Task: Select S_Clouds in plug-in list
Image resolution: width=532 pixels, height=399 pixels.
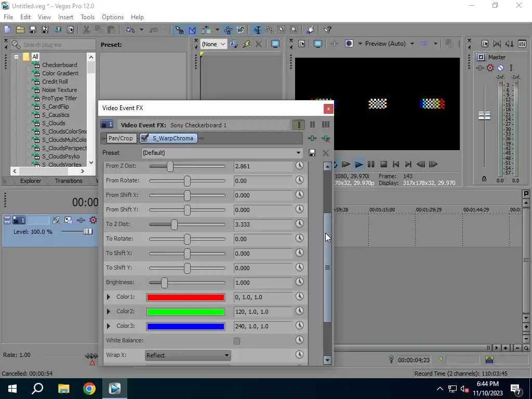Action: (x=54, y=123)
